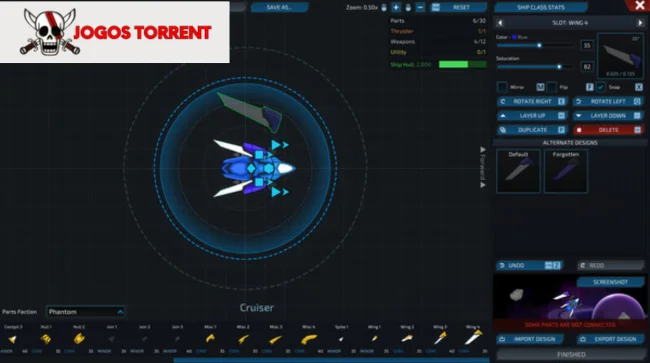Screen dimensions: 650x363
Task: Click the Finished button
Action: (570, 355)
